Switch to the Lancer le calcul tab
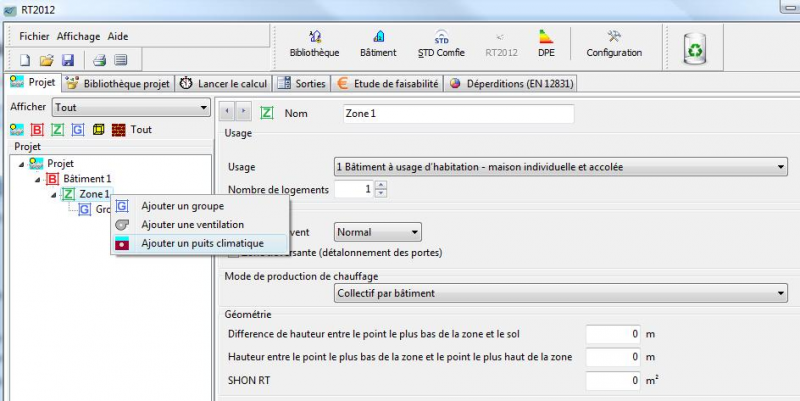The width and height of the screenshot is (800, 401). coord(225,84)
